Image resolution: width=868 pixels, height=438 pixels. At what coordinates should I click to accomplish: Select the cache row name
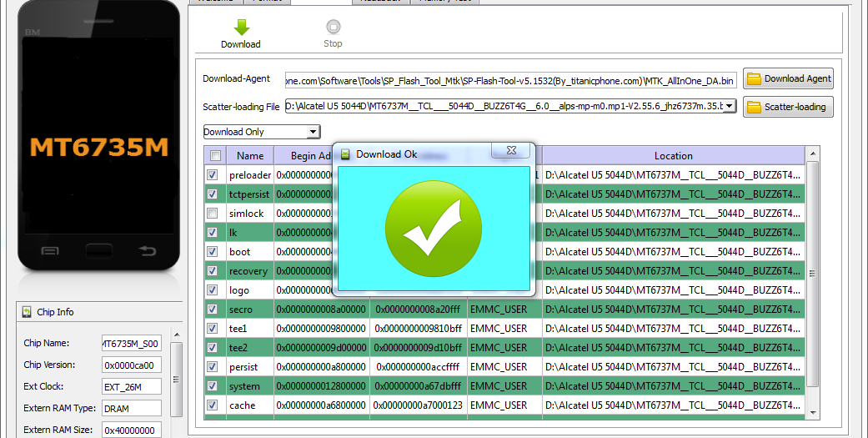pos(243,405)
